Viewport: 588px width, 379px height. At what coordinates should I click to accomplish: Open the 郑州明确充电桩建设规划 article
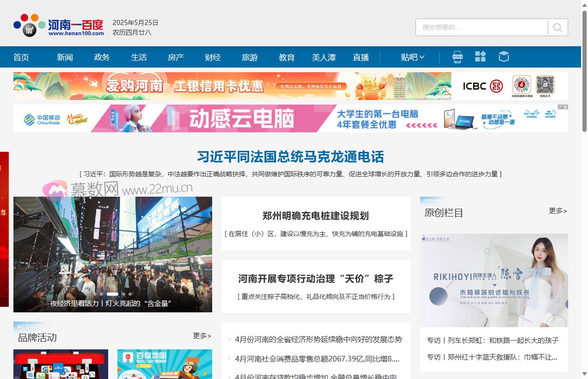click(316, 215)
